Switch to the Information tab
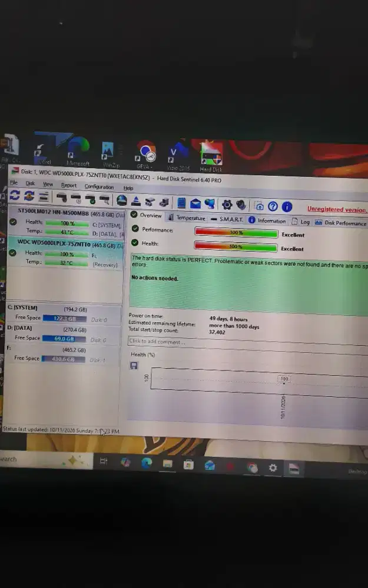The width and height of the screenshot is (368, 588). click(267, 220)
